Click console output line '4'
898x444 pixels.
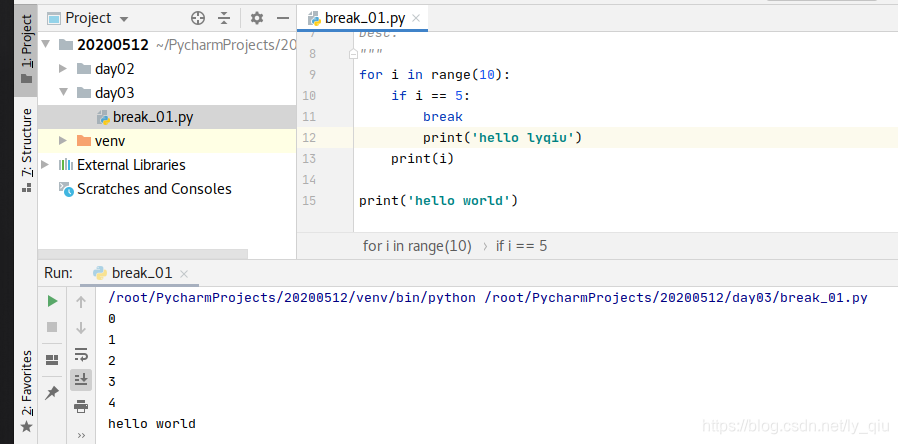pos(112,403)
